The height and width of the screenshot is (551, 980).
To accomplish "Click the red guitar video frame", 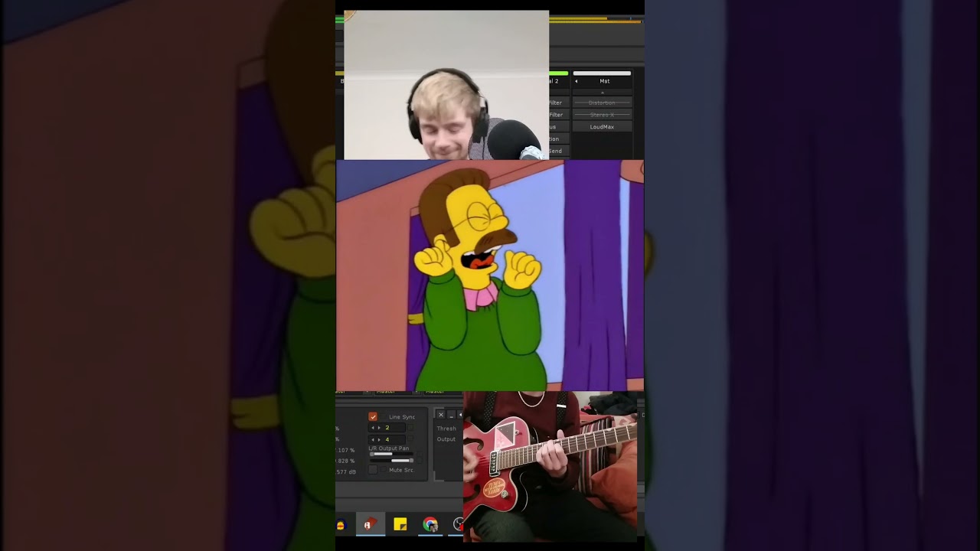I will [550, 467].
